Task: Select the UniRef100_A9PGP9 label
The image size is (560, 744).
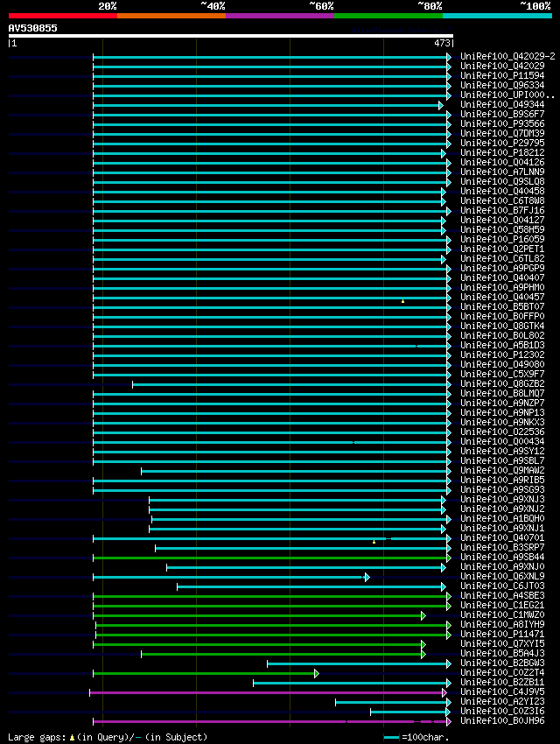Action: [502, 268]
